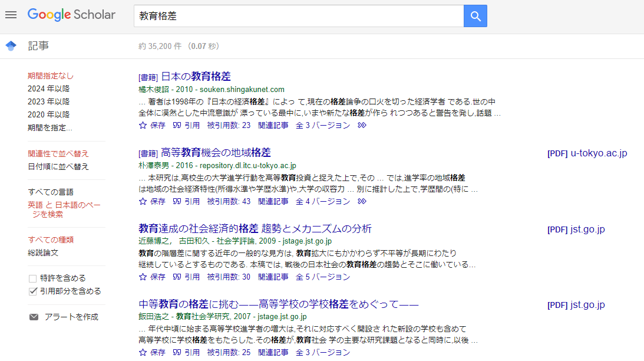Open 教育達成の社会経済的格差 趨勢とメカニズムの分析 title
The image size is (644, 361).
coord(255,229)
